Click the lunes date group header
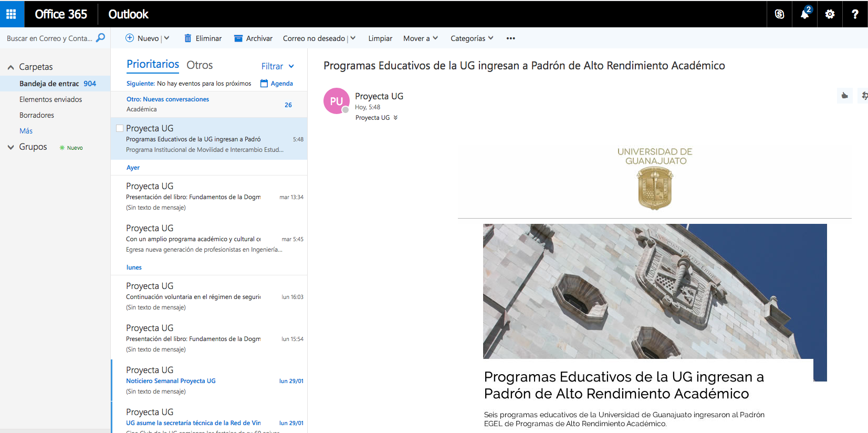Image resolution: width=868 pixels, height=433 pixels. (x=134, y=267)
